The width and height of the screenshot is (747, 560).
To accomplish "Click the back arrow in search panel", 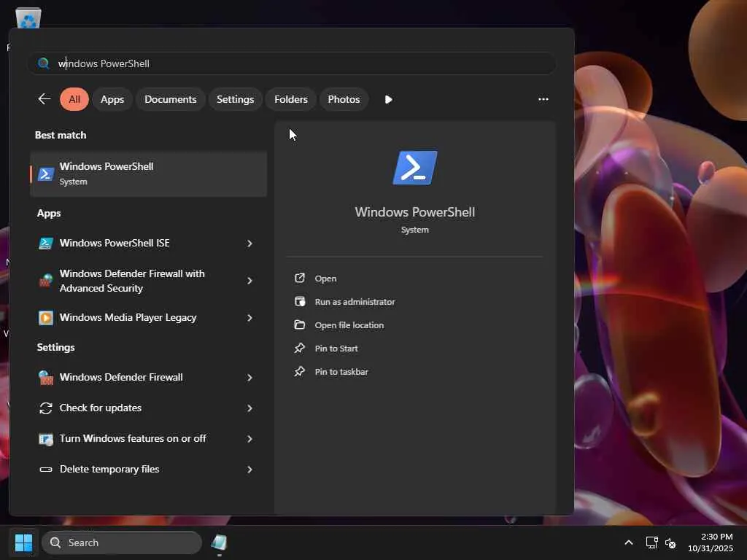I will (44, 99).
